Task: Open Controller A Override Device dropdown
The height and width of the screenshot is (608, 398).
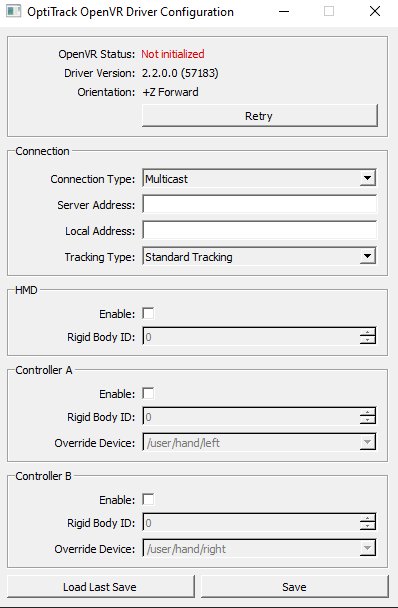Action: [x=260, y=442]
